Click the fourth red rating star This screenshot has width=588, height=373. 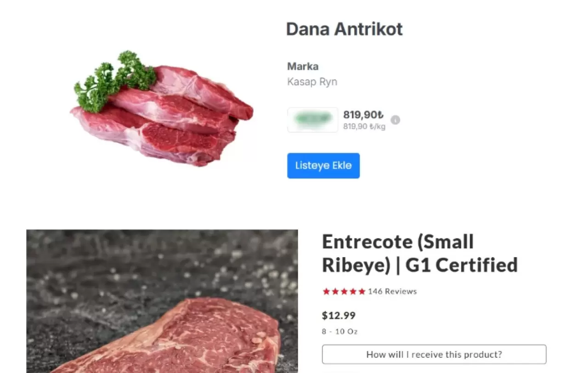[x=353, y=291]
